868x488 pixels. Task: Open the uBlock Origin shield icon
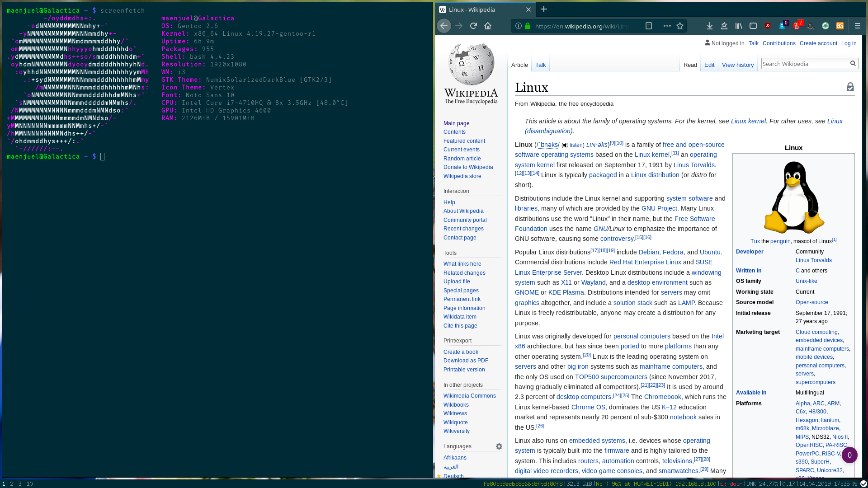pos(768,26)
